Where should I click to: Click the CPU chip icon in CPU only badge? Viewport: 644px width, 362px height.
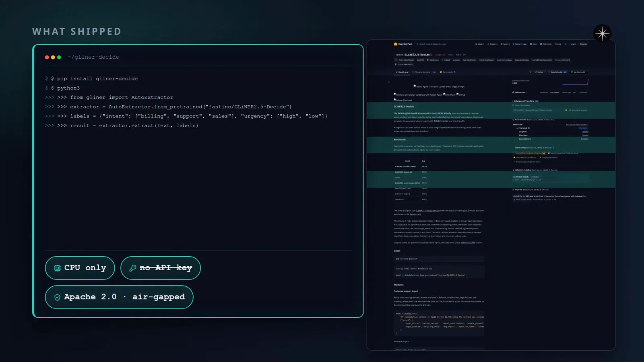point(57,268)
